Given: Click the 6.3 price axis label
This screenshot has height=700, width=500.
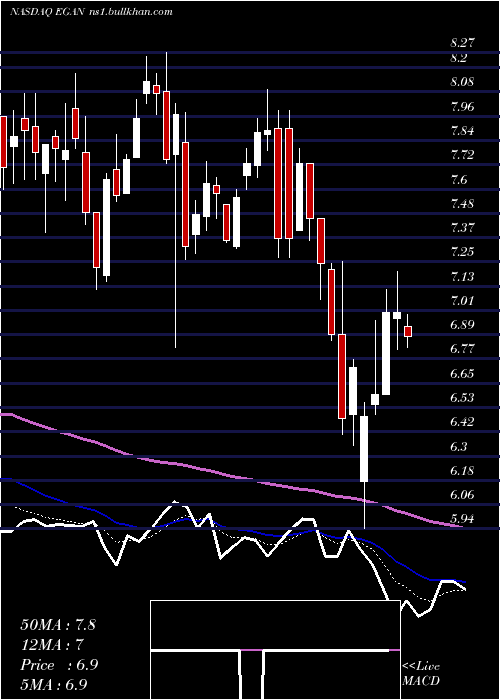Looking at the screenshot, I should (x=458, y=446).
